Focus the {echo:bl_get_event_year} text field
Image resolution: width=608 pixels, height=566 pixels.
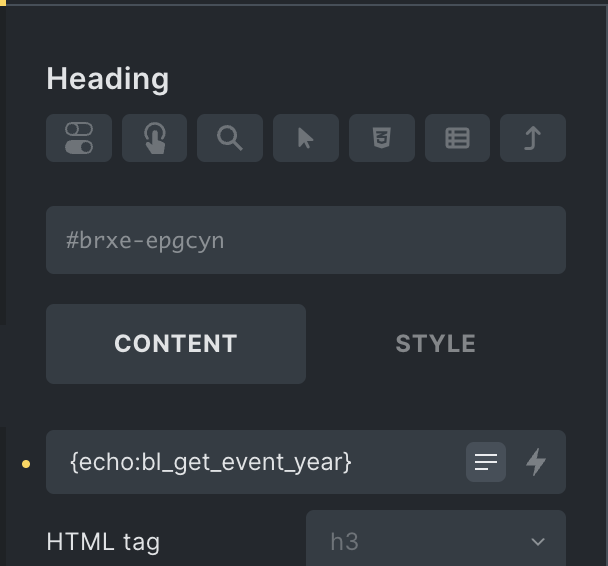point(250,462)
